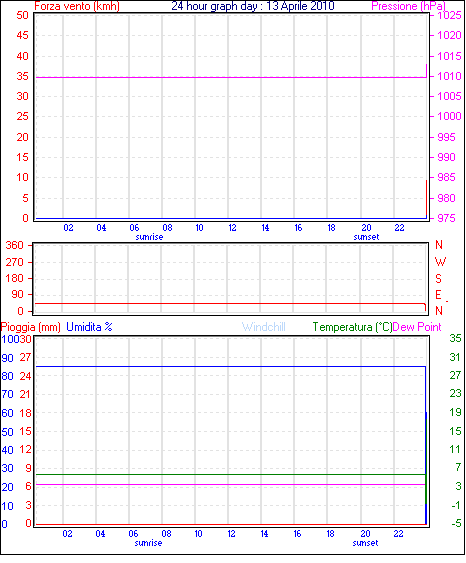Click the 'Umidita %' legend label
The height and width of the screenshot is (563, 466).
pos(89,327)
